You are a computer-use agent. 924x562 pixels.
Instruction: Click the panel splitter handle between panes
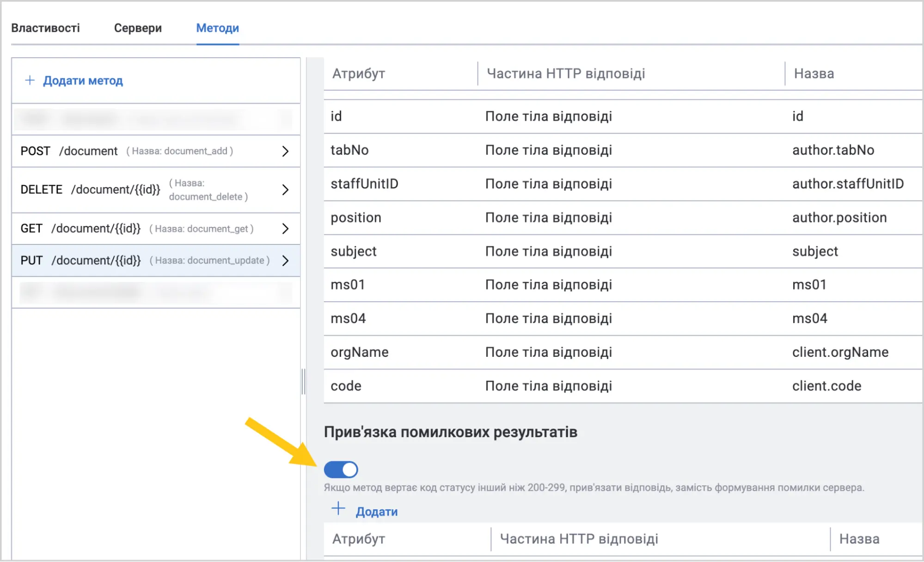303,381
